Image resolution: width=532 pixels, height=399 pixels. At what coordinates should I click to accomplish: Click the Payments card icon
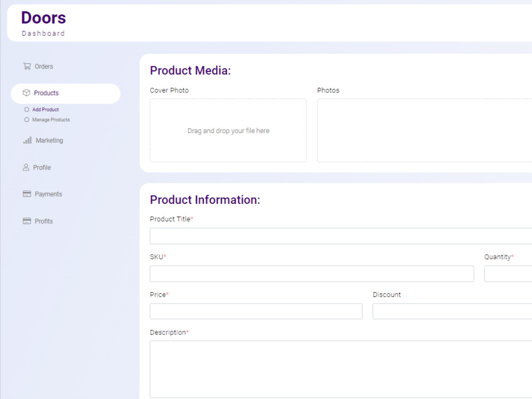pyautogui.click(x=27, y=194)
